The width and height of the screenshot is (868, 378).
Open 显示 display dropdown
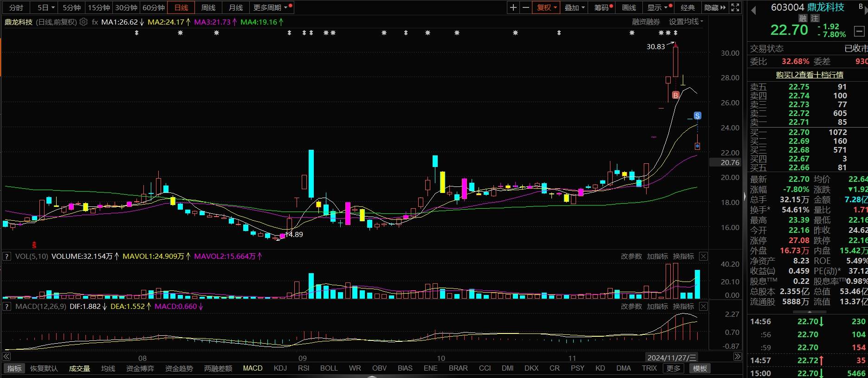[x=659, y=7]
